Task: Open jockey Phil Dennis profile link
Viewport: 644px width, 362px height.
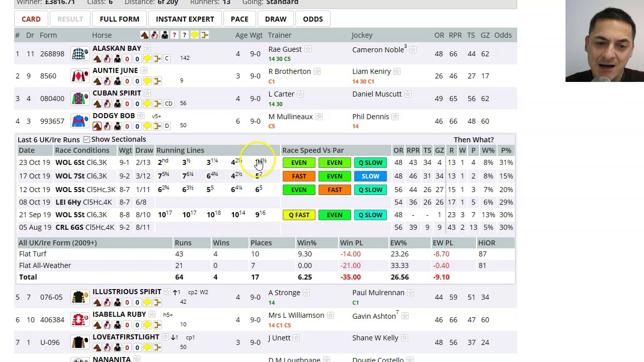Action: click(371, 117)
